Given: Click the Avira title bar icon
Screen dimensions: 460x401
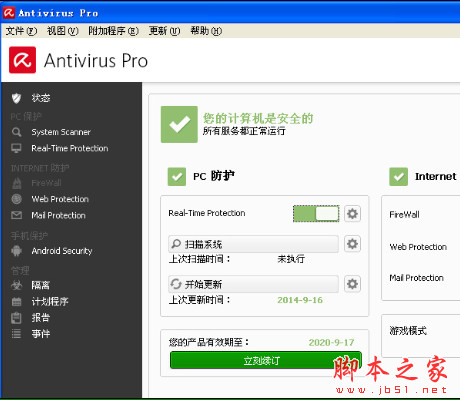Looking at the screenshot, I should tap(9, 13).
